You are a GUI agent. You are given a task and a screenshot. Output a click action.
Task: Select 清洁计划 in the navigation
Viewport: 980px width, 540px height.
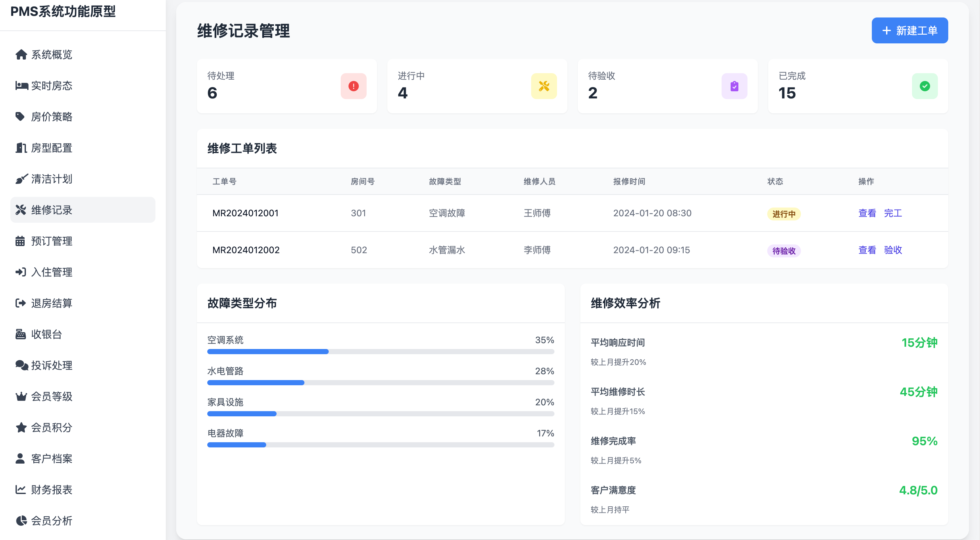tap(83, 179)
